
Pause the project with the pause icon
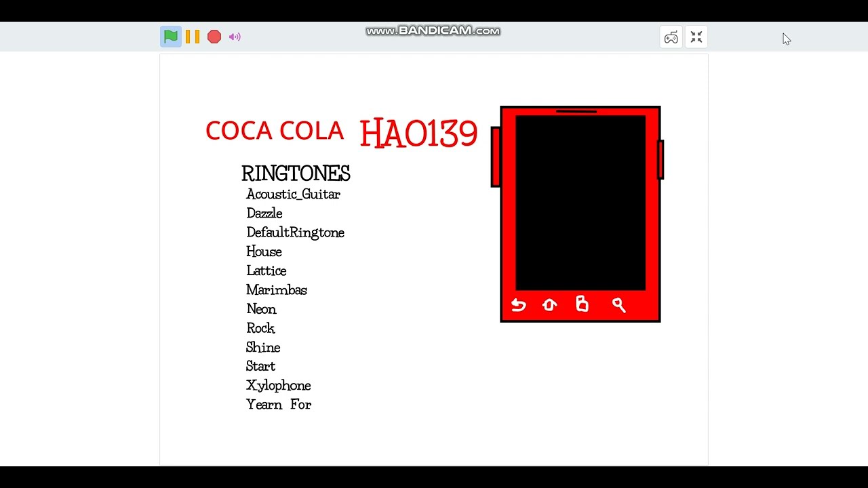(193, 37)
